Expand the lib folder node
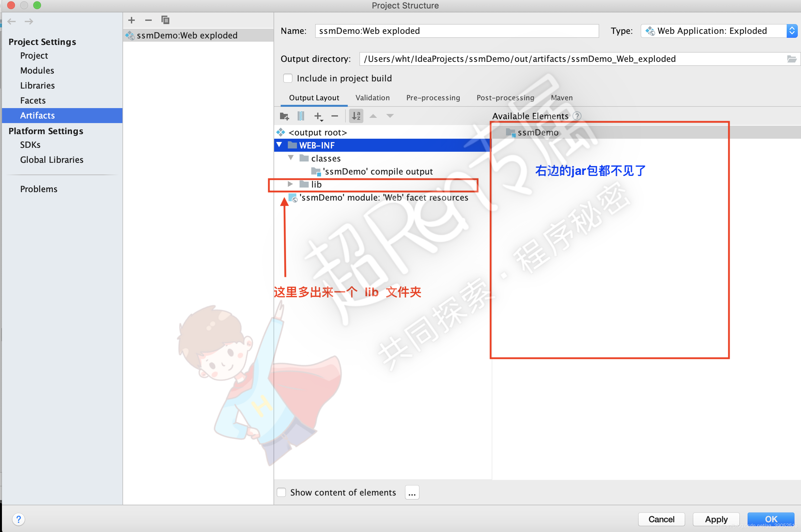This screenshot has height=532, width=801. point(290,184)
